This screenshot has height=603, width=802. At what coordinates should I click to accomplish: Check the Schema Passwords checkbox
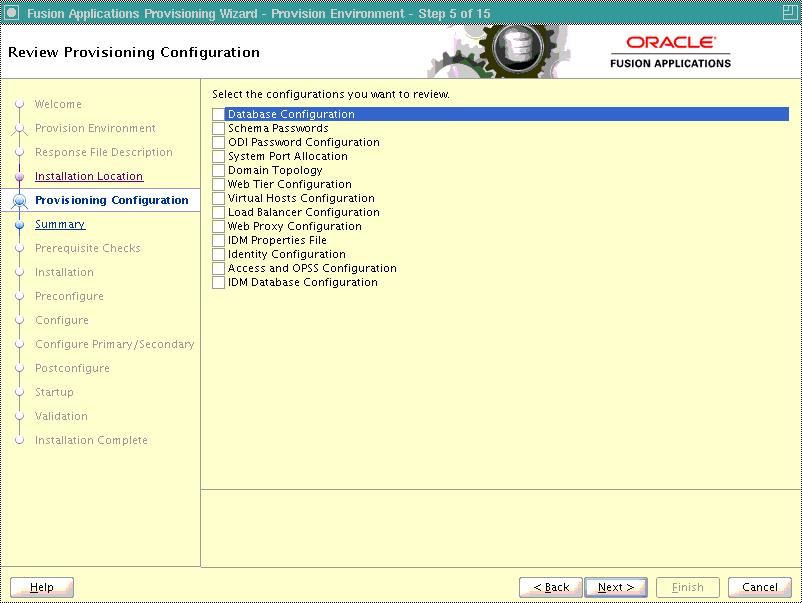[x=218, y=128]
